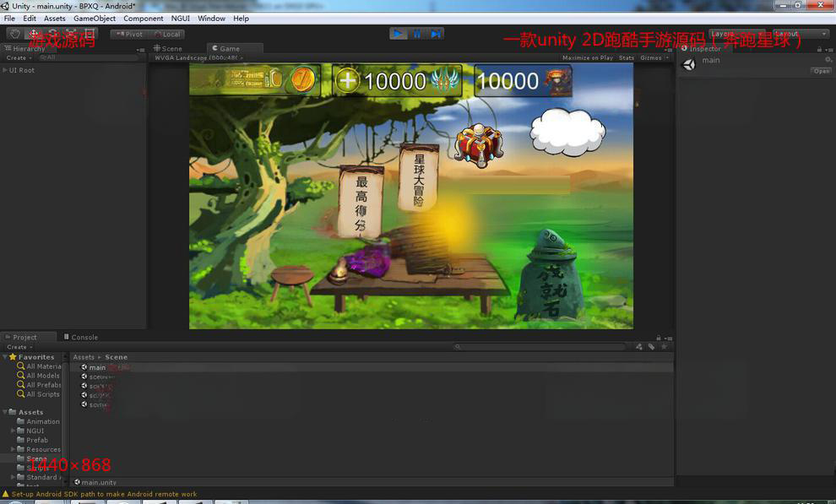Image resolution: width=836 pixels, height=504 pixels.
Task: Expand the UI Root hierarchy item
Action: click(5, 70)
